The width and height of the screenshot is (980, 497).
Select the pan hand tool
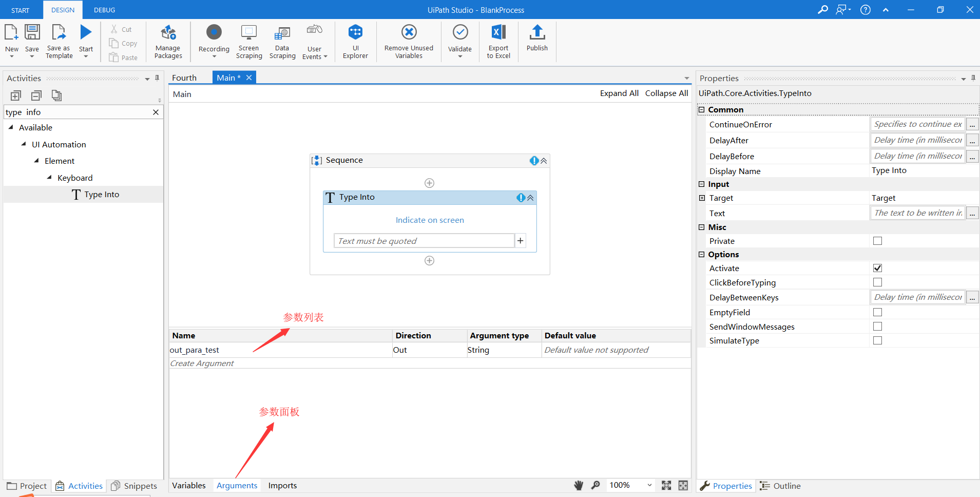[579, 485]
